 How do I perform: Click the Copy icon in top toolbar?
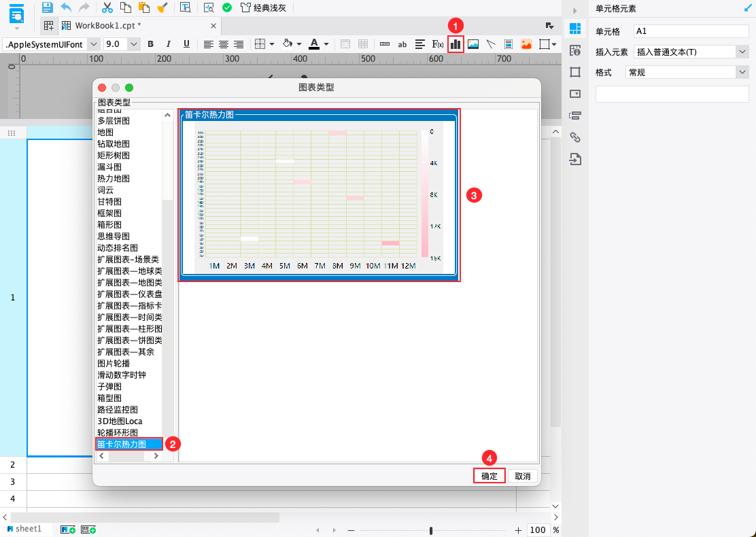[125, 7]
